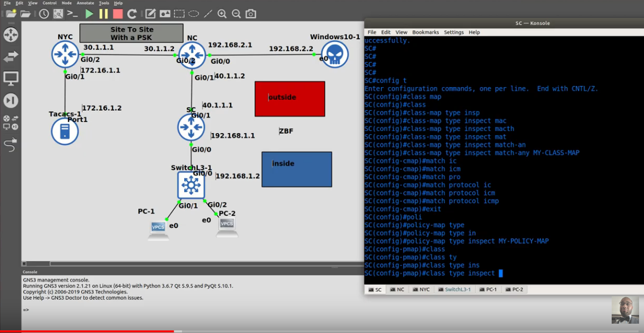The image size is (644, 333).
Task: Select the add a note tool
Action: tap(150, 14)
